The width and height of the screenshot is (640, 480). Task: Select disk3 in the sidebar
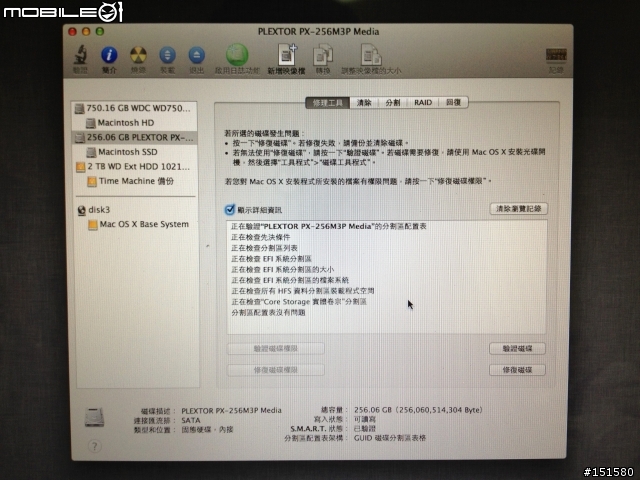134,210
